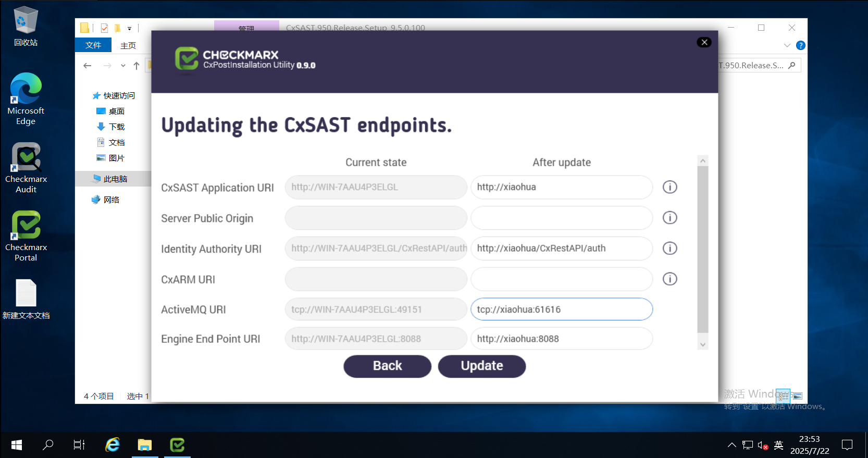Click the info icon for Server Public Origin

click(669, 218)
